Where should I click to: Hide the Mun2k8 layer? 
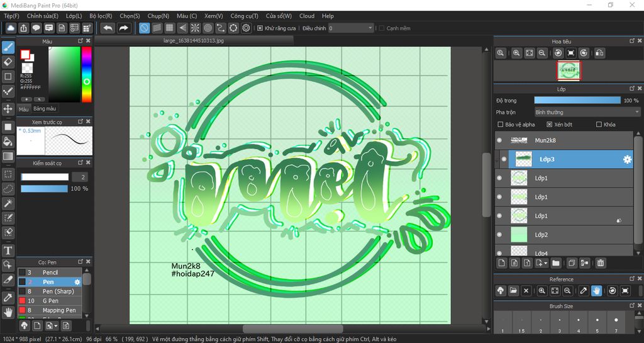tap(499, 140)
